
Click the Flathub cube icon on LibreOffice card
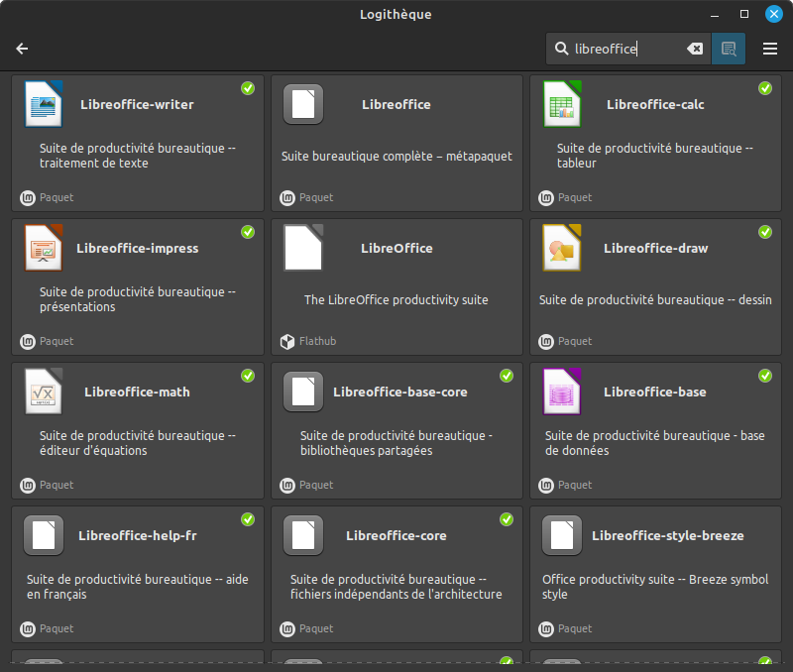click(287, 342)
